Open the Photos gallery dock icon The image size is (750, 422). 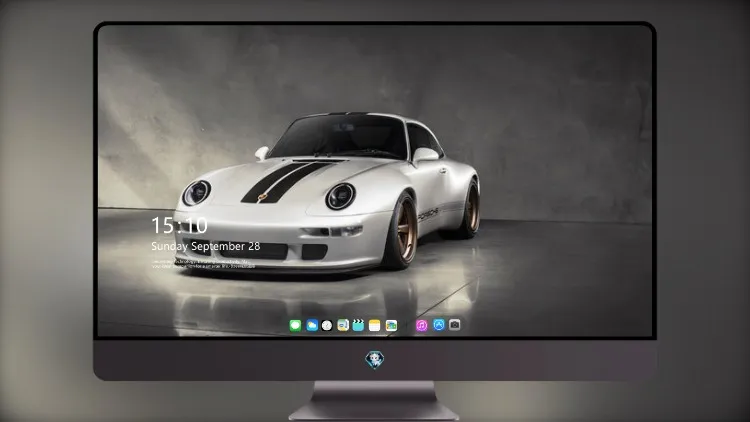[391, 325]
